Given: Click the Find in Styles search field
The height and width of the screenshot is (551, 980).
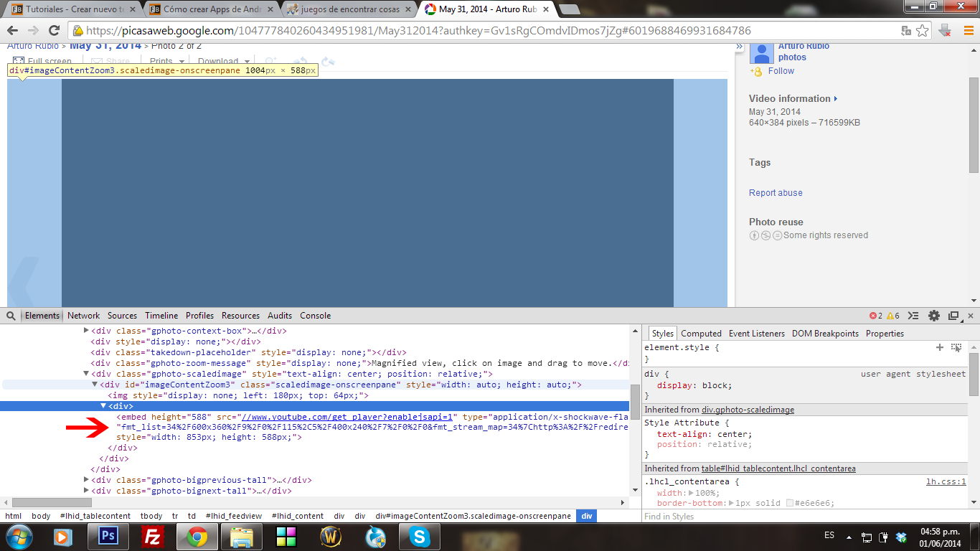Looking at the screenshot, I should coord(806,517).
